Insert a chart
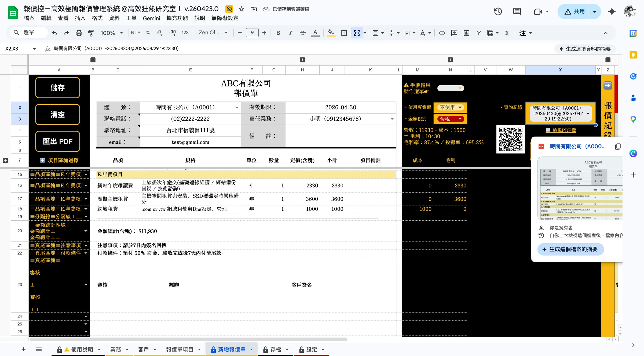This screenshot has width=644, height=356. (x=466, y=33)
